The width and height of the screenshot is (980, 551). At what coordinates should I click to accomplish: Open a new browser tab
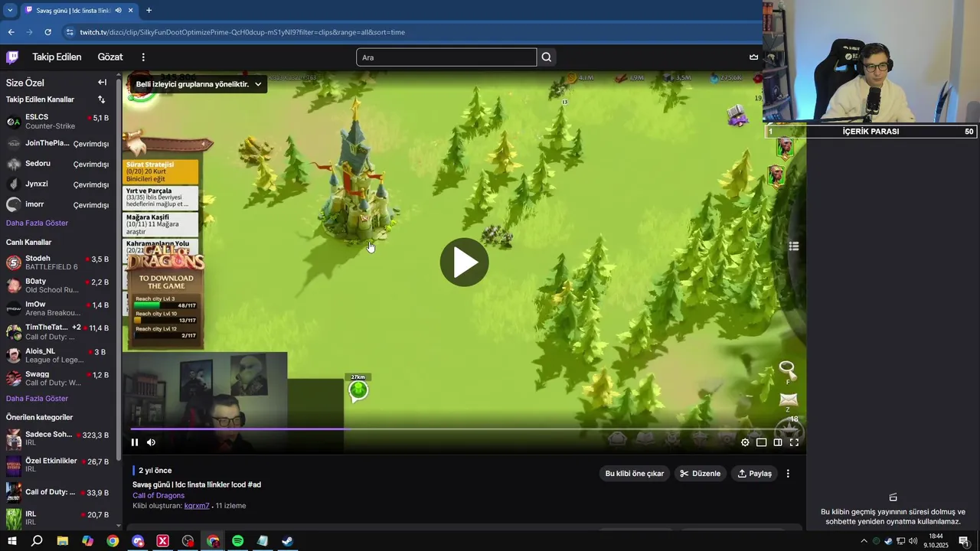click(x=149, y=10)
